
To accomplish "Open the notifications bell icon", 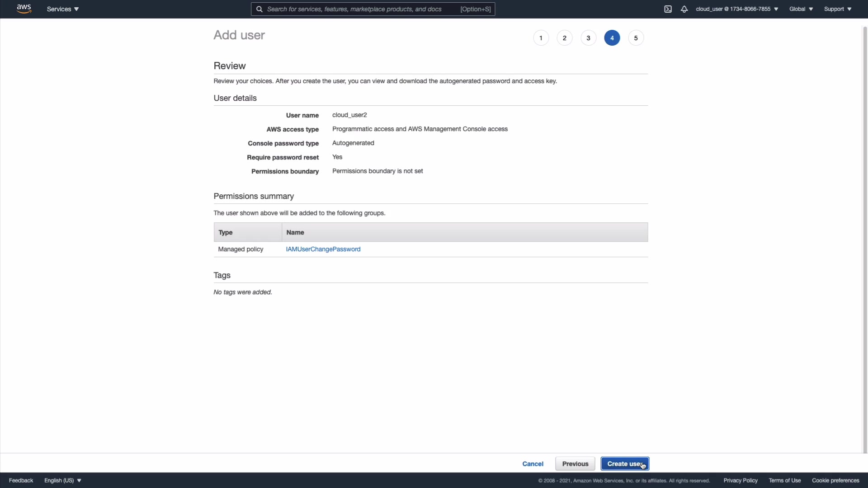I will 684,9.
